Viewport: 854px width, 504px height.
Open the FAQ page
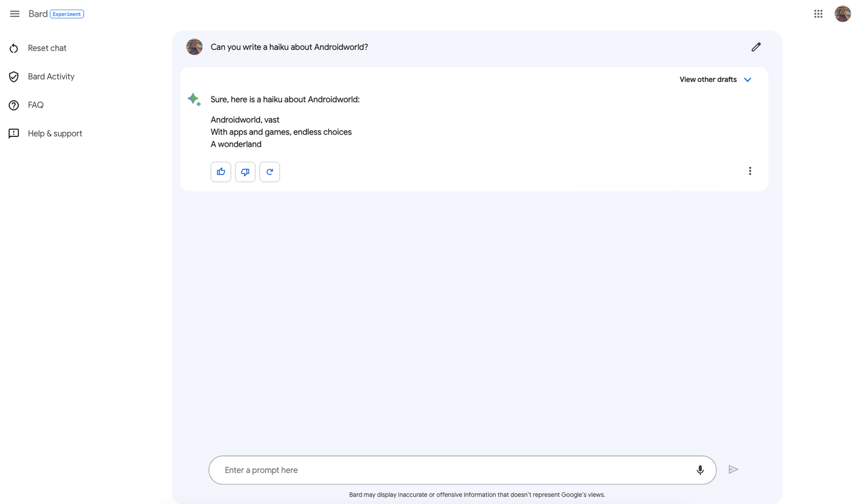coord(36,105)
